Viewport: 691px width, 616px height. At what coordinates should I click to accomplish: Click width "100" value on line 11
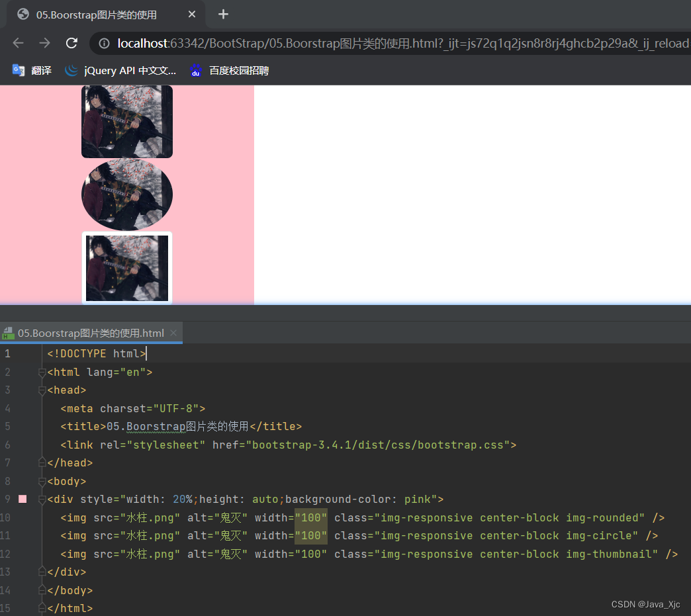311,536
